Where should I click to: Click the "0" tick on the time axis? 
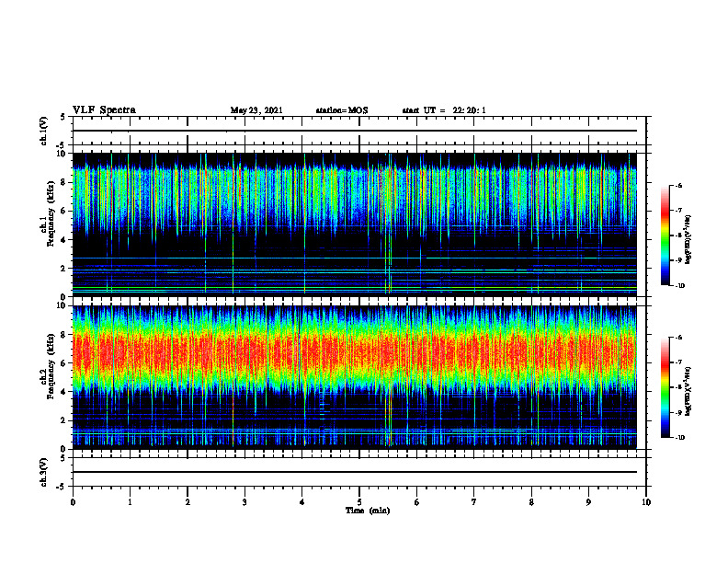tap(73, 502)
